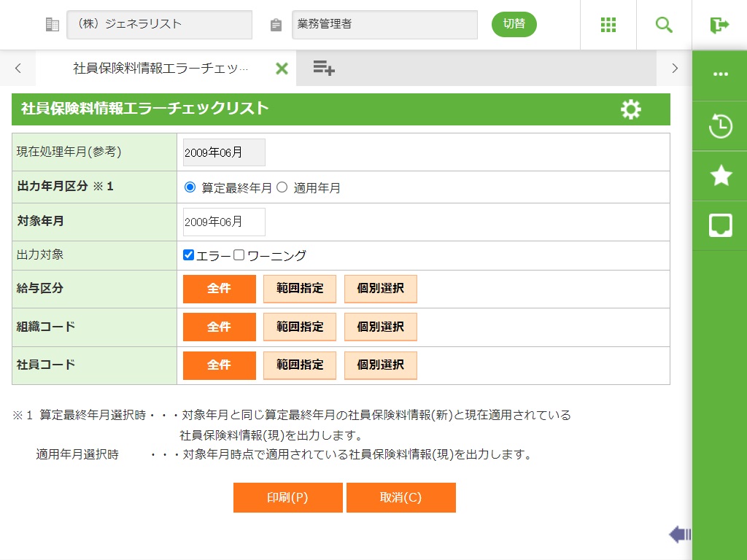Screen dimensions: 747x560
Task: Enable the ワーニング checkbox
Action: tap(239, 255)
